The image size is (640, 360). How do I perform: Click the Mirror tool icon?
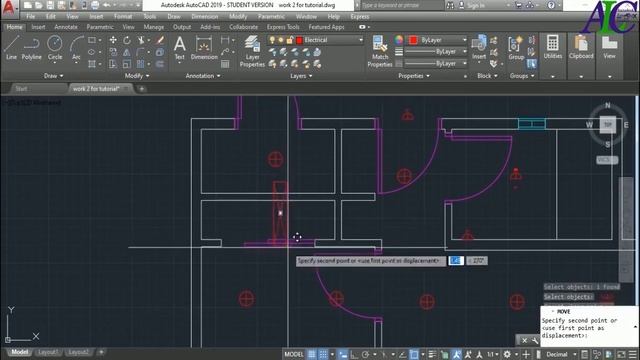[x=127, y=52]
